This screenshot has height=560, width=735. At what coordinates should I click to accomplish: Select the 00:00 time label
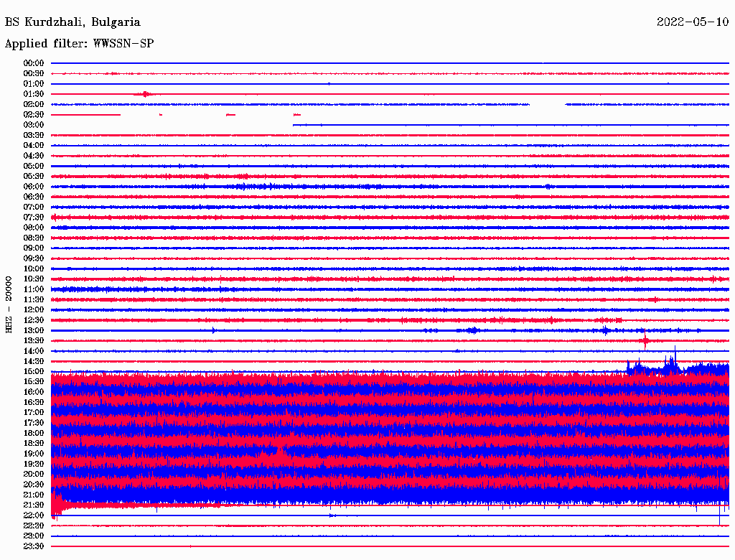pos(34,63)
